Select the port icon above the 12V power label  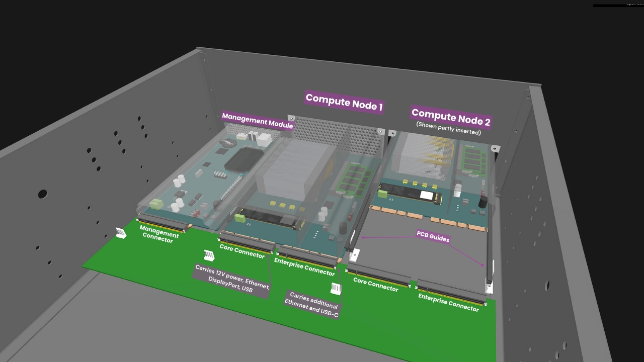point(209,255)
